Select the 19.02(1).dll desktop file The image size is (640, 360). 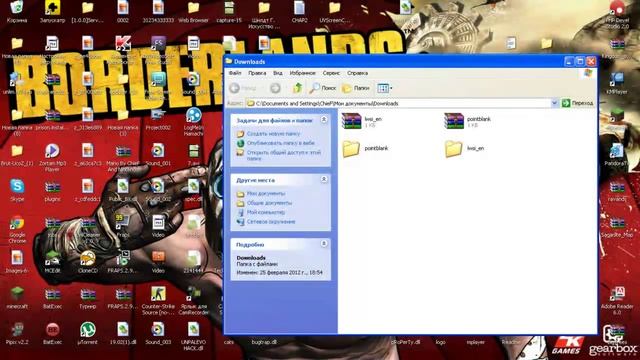[123, 333]
